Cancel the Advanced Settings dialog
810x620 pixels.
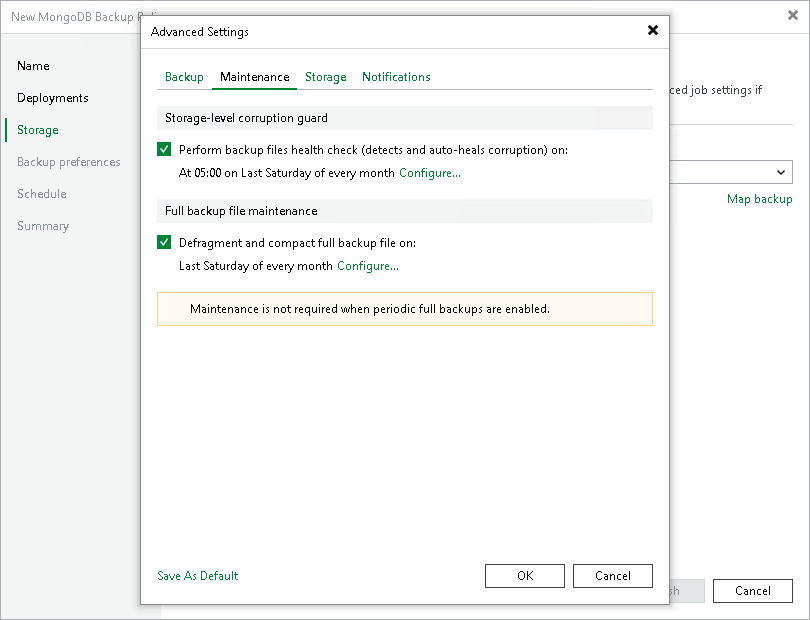click(613, 576)
